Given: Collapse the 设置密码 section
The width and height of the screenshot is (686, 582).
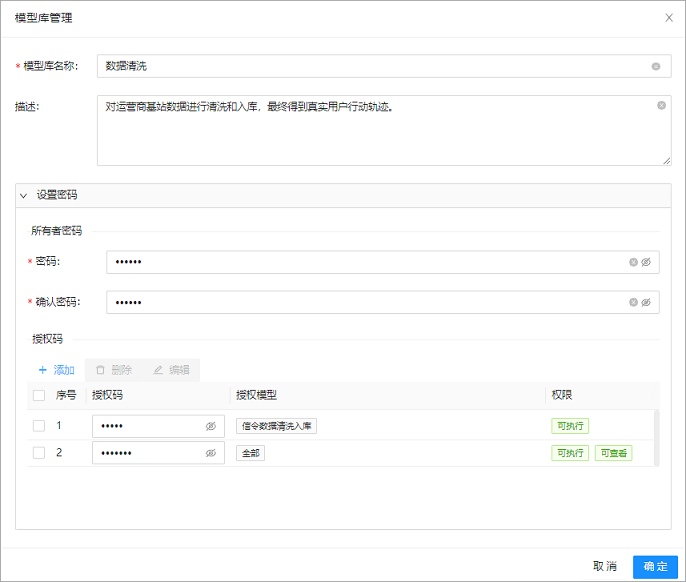Looking at the screenshot, I should [x=24, y=196].
